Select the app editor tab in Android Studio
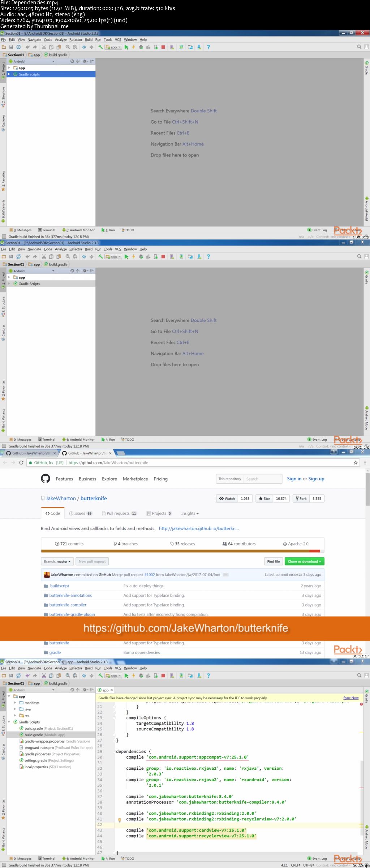This screenshot has width=370, height=868. click(x=106, y=690)
